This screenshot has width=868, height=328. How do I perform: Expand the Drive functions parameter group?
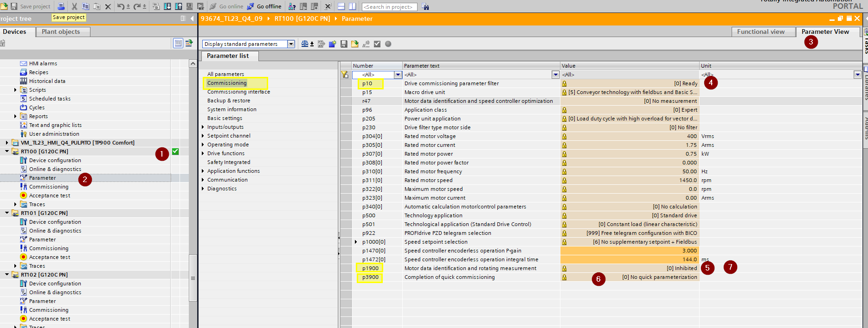coord(203,153)
